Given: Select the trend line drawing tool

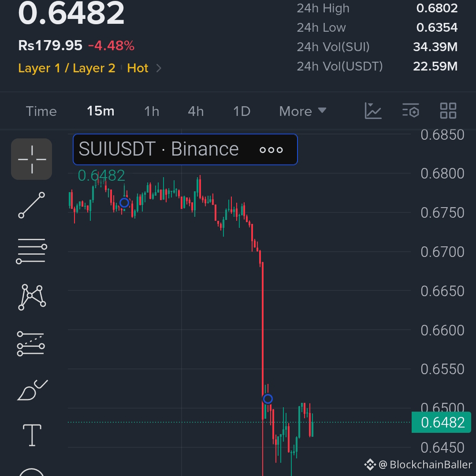Looking at the screenshot, I should (32, 205).
